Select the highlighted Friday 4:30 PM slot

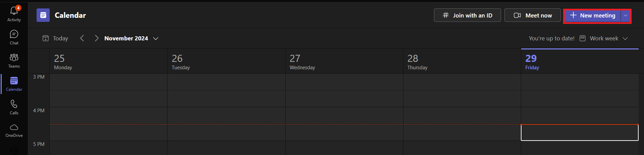pos(580,132)
